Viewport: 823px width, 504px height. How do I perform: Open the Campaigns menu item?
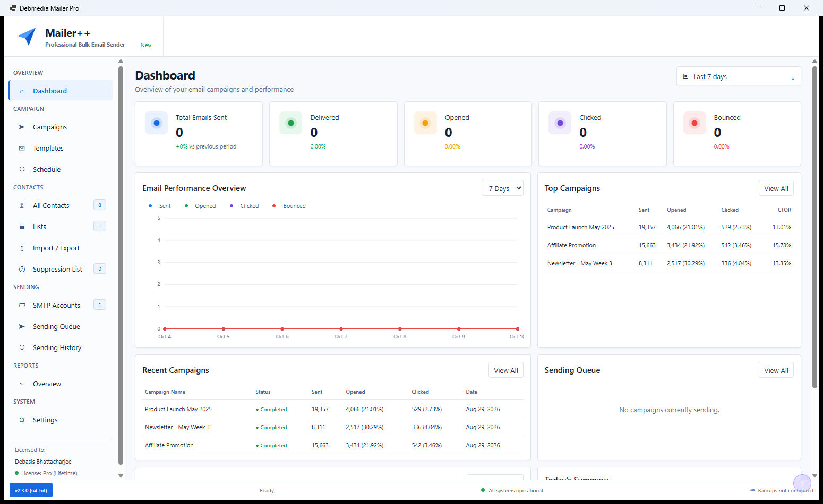coord(61,127)
